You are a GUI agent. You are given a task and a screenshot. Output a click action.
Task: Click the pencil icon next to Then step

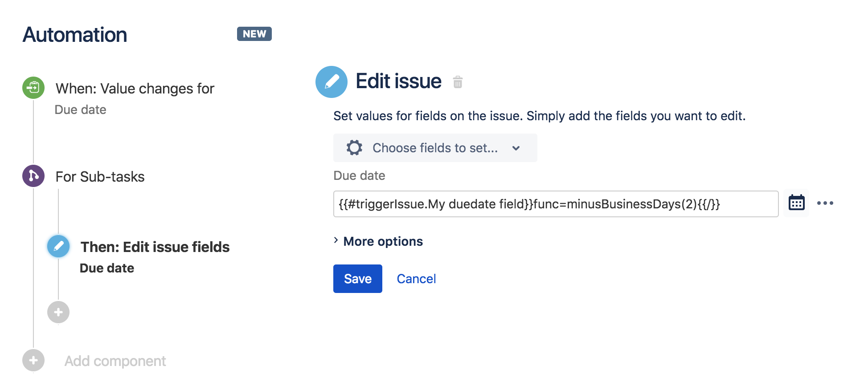point(58,246)
